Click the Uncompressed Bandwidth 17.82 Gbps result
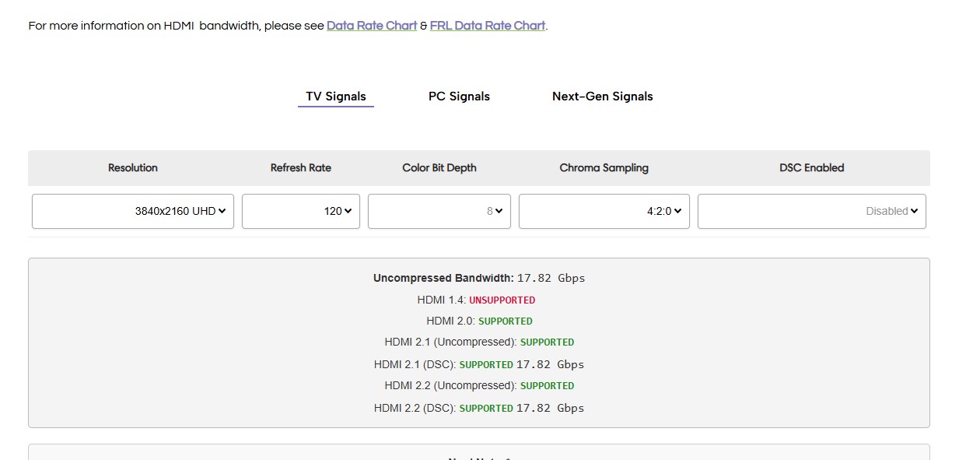The height and width of the screenshot is (460, 980). tap(478, 278)
